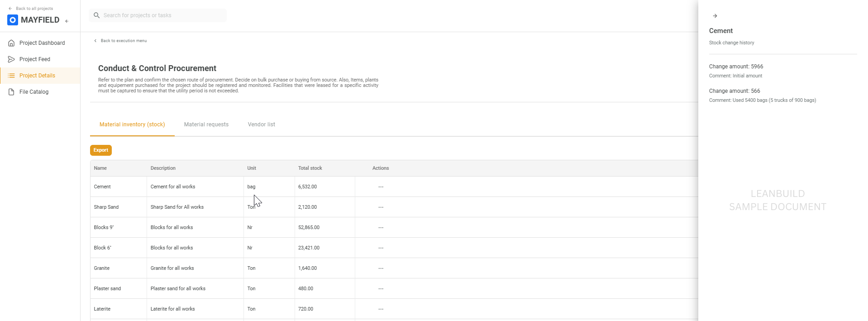Open the File Catalog page

point(34,92)
